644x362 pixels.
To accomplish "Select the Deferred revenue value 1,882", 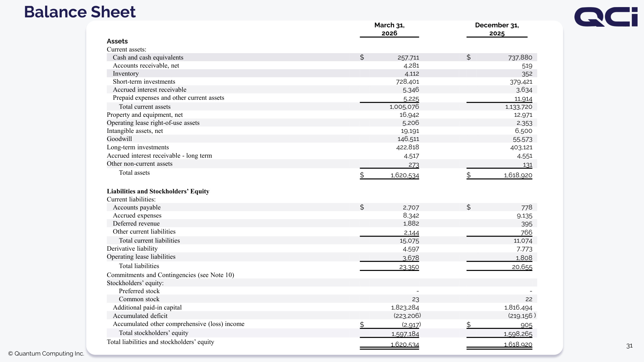I will point(411,223).
